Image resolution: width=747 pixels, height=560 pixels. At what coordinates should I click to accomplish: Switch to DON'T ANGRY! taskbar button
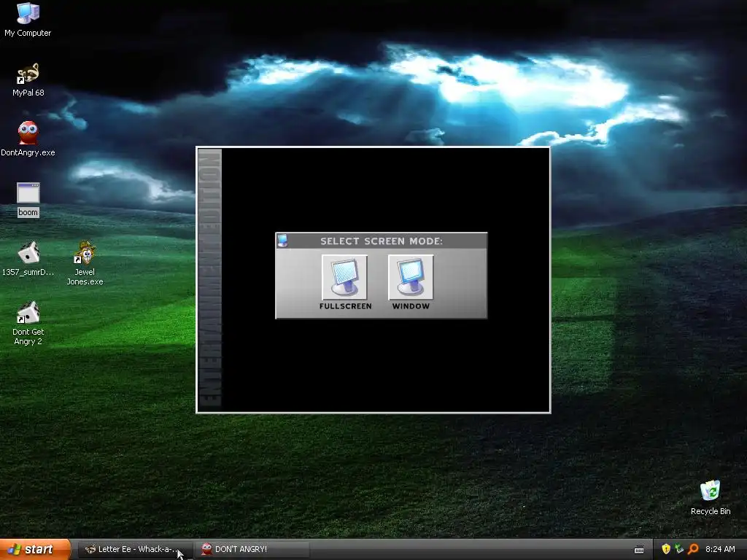252,550
